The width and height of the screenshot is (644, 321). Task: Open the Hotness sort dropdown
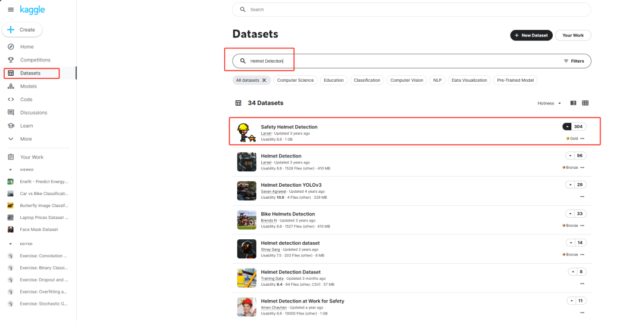[x=549, y=103]
